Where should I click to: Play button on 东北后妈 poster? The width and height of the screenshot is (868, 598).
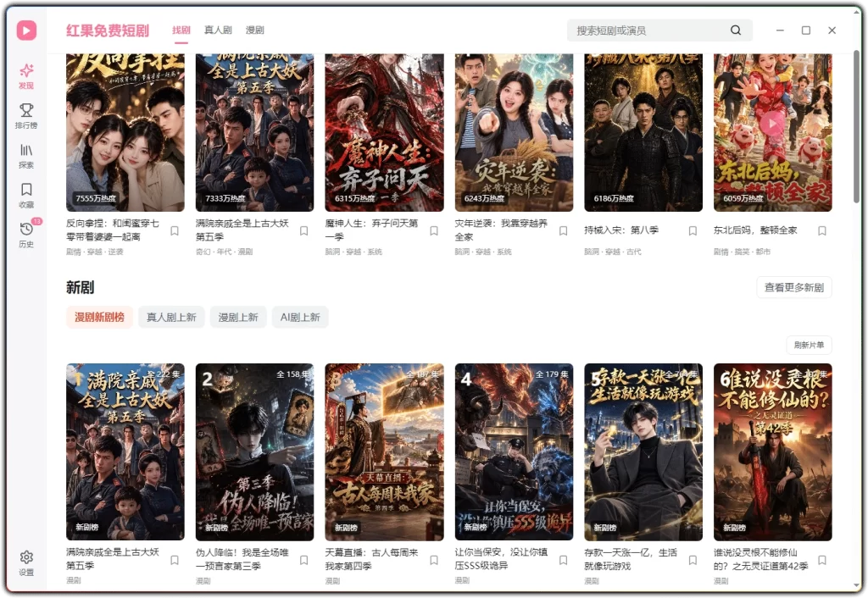point(771,124)
